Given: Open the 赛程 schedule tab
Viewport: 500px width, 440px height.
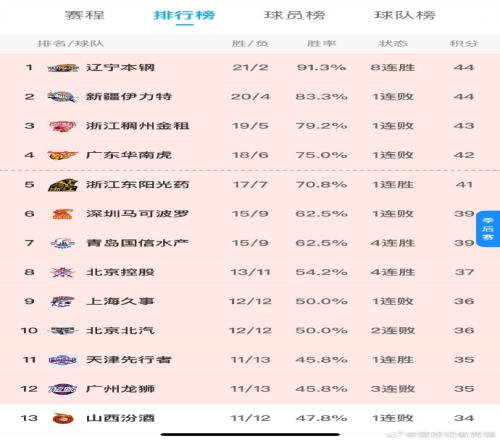Looking at the screenshot, I should pos(84,15).
